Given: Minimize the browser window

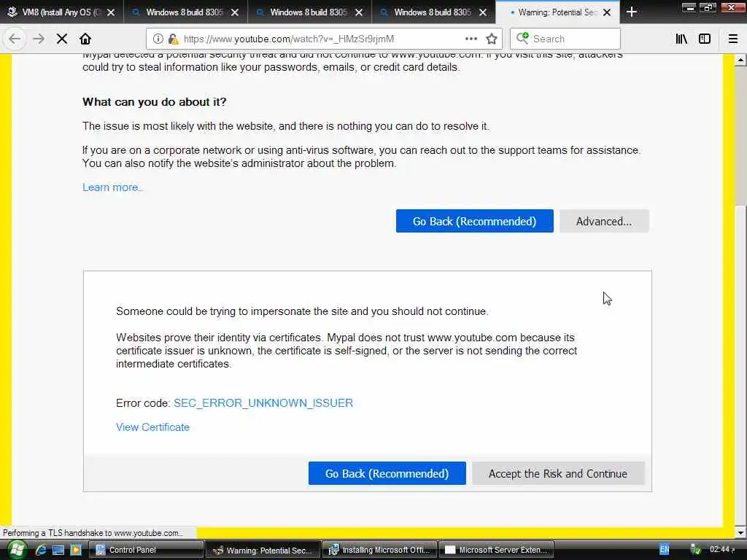Looking at the screenshot, I should click(x=689, y=7).
